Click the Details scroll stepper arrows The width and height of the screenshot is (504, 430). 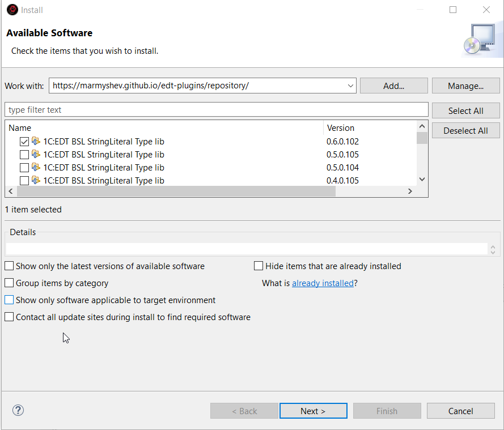(x=493, y=249)
